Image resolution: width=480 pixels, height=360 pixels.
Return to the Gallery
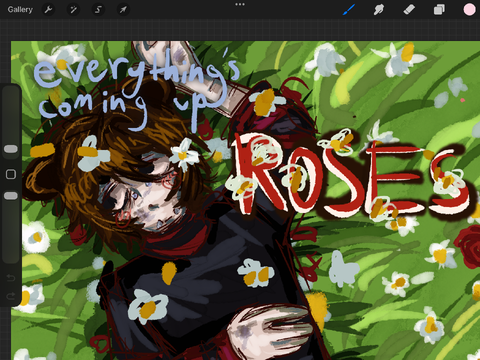click(x=20, y=10)
